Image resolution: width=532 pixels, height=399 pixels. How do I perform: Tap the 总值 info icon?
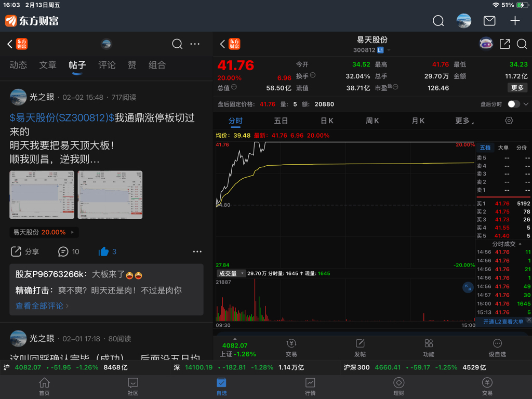234,87
